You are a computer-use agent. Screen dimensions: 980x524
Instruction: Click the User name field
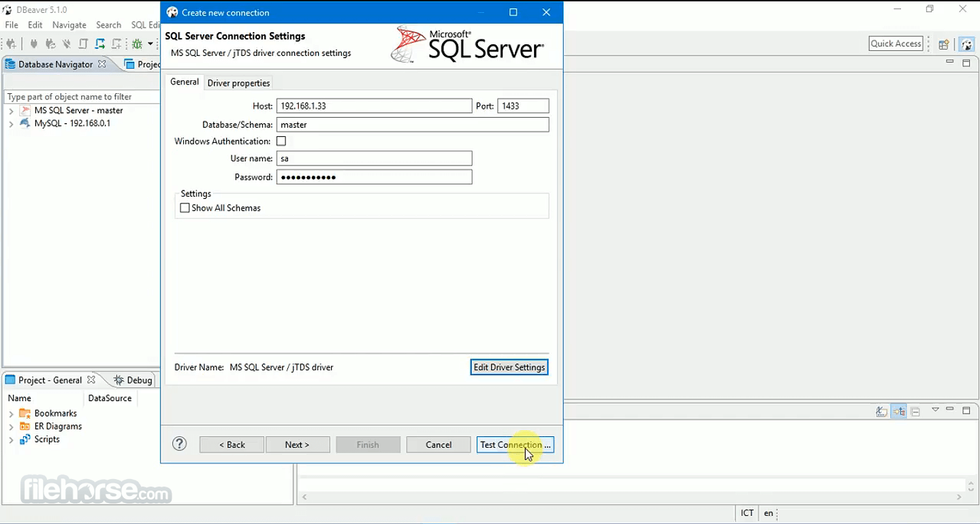(374, 159)
